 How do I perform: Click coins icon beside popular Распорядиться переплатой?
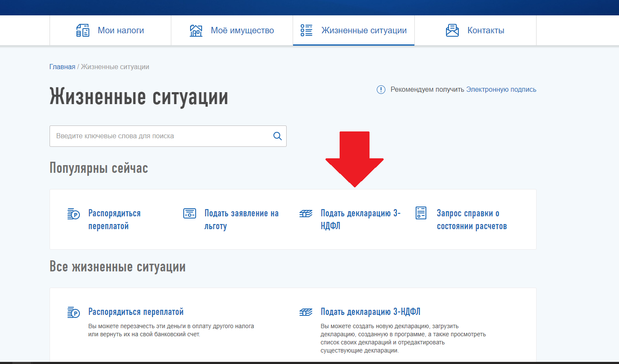73,214
